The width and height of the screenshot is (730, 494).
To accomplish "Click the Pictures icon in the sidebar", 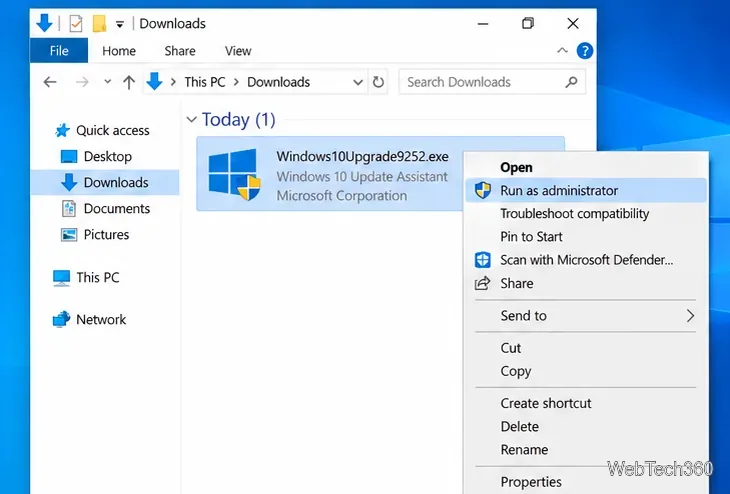I will (69, 234).
